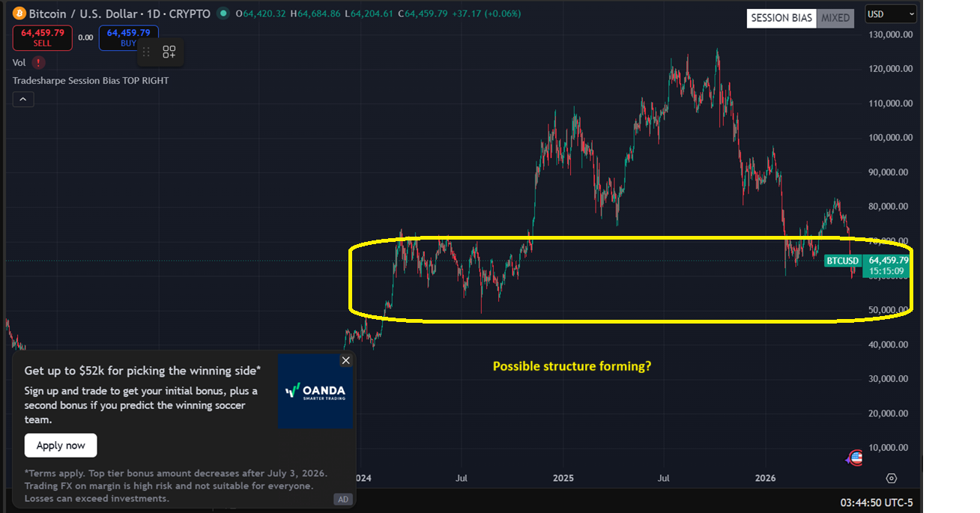980x513 pixels.
Task: Click the Bitcoin symbol logo icon
Action: click(19, 13)
